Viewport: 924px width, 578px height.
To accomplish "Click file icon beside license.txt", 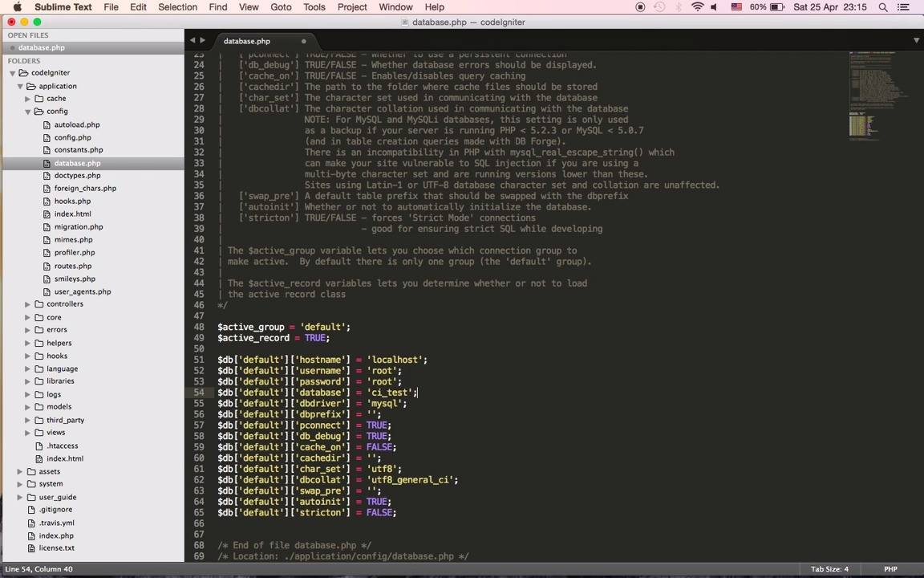I will [x=32, y=548].
